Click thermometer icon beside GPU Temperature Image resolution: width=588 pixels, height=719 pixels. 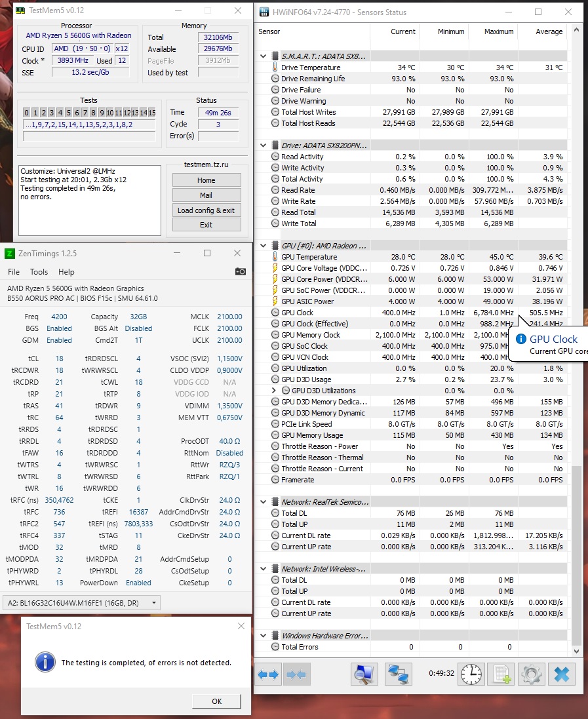275,257
